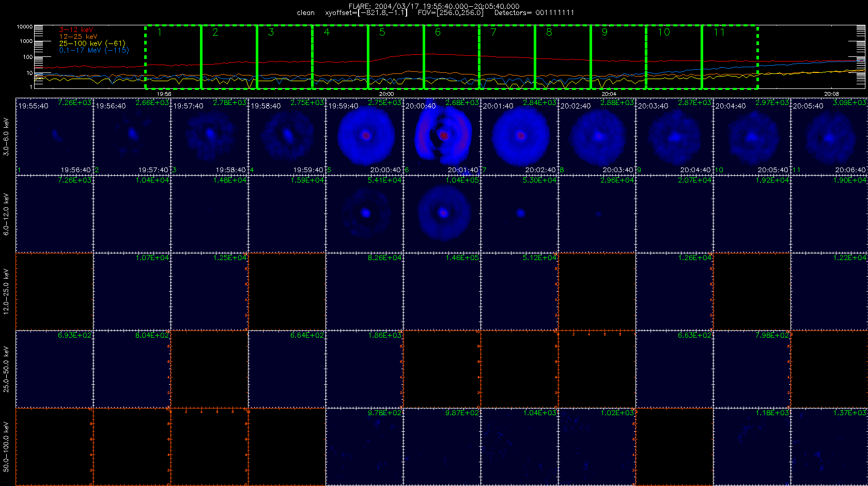Open the 3.0-6.0 keV image starting 20:02:40
This screenshot has width=868, height=486.
597,136
